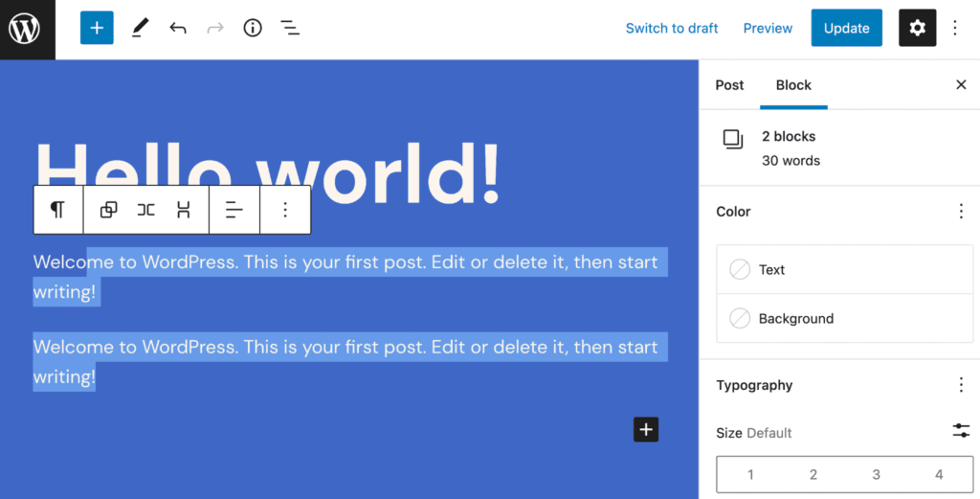The width and height of the screenshot is (980, 499).
Task: Switch to the Block tab
Action: (793, 85)
